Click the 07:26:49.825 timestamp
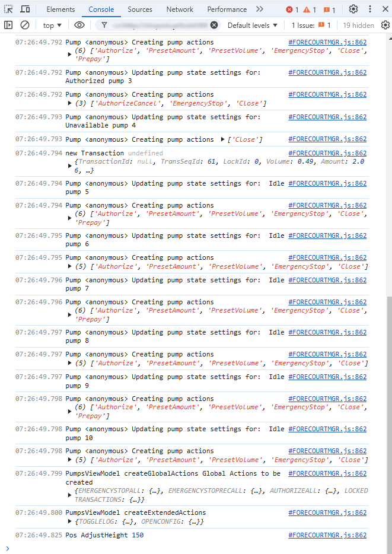The height and width of the screenshot is (554, 392). (x=39, y=535)
